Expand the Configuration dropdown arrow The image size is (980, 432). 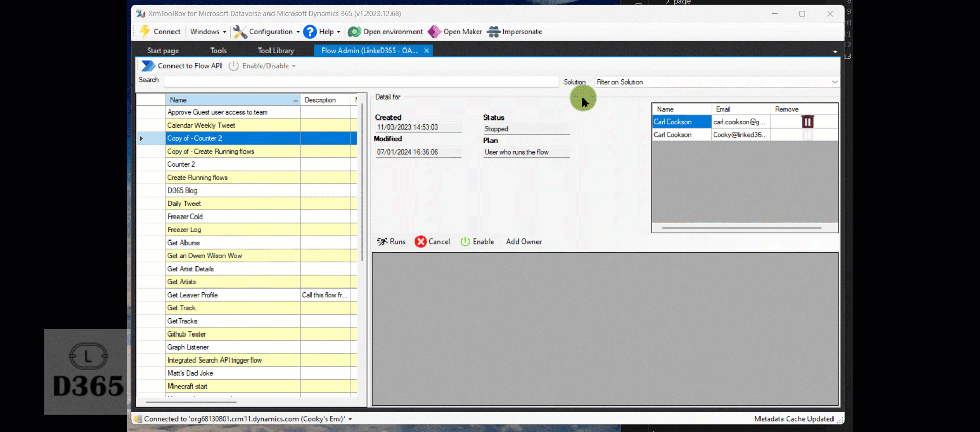click(x=298, y=32)
